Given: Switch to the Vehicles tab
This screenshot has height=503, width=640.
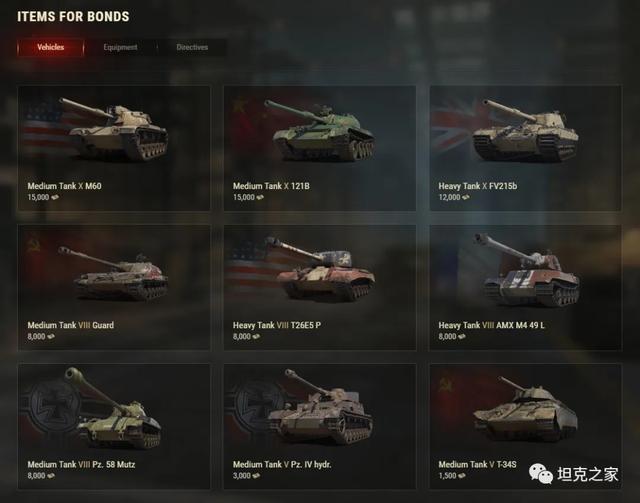Looking at the screenshot, I should (51, 47).
